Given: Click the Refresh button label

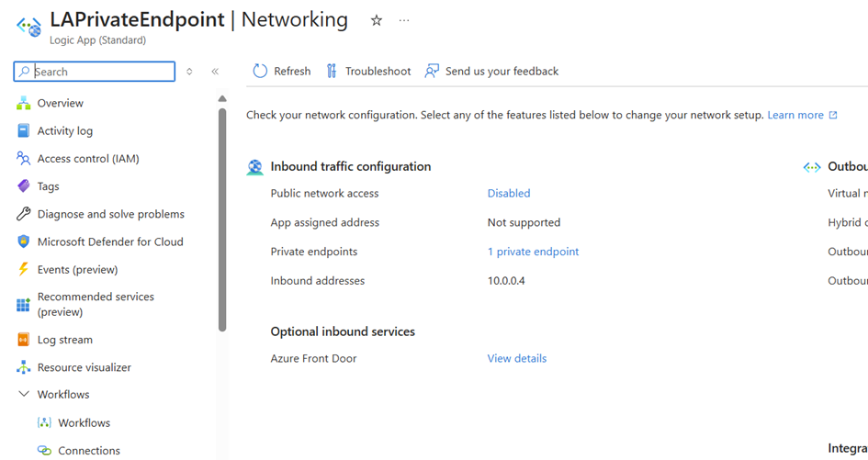Looking at the screenshot, I should [x=292, y=72].
